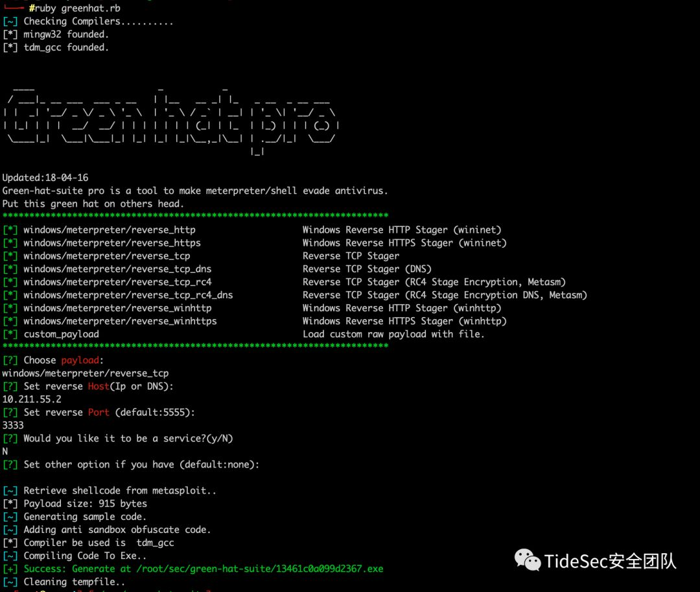Click 'Windows Reverse HTTP Stager (winhttp)' description
This screenshot has height=592, width=700.
tap(402, 307)
